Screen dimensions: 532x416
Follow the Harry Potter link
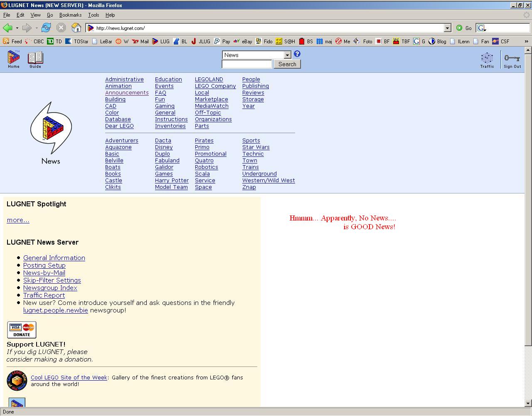tap(172, 181)
